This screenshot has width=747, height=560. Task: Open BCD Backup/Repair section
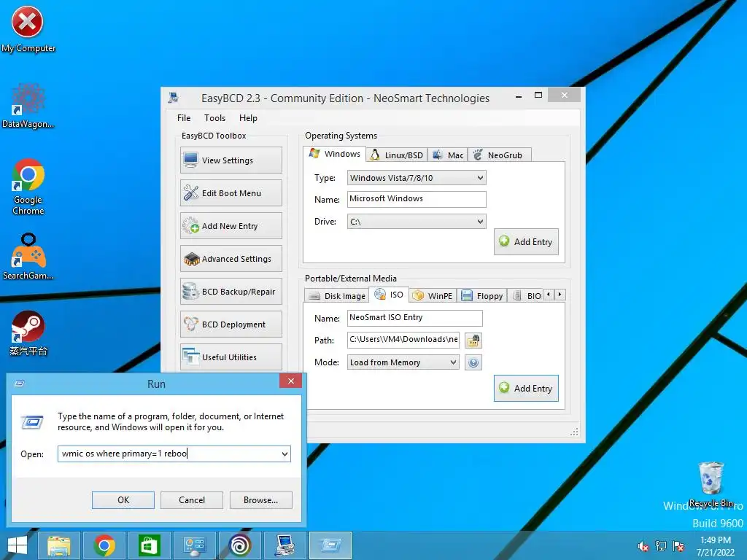(231, 292)
